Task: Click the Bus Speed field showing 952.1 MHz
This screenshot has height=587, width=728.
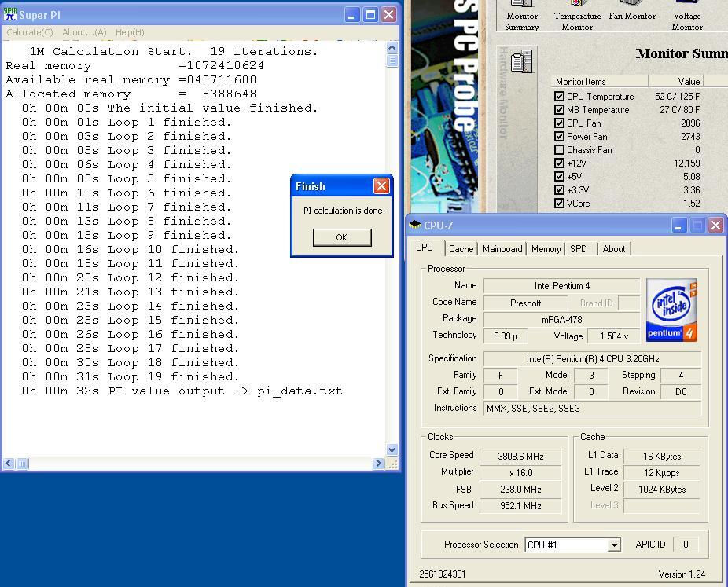Action: tap(520, 506)
